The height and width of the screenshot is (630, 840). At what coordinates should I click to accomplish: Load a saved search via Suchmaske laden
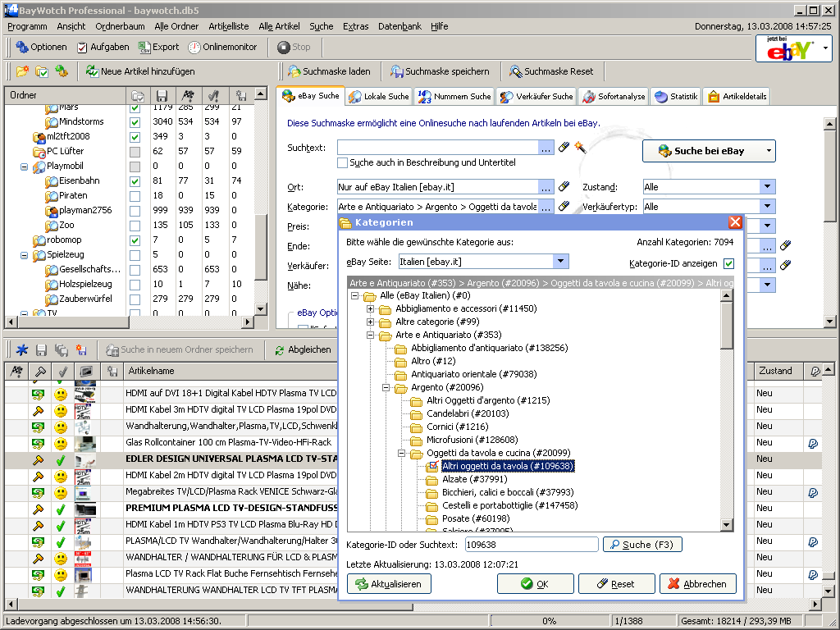[329, 71]
